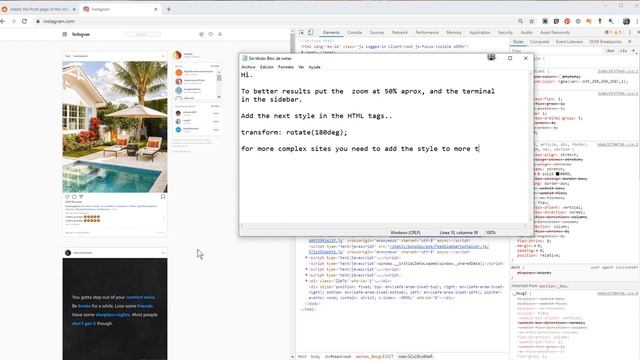Close the Instagram browser tab

pyautogui.click(x=156, y=9)
